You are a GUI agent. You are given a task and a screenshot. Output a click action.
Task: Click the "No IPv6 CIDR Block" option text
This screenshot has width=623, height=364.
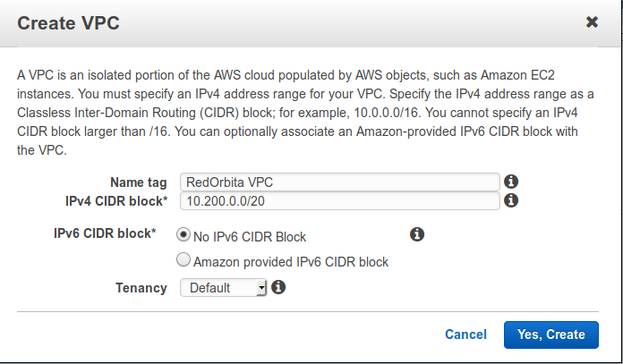252,237
